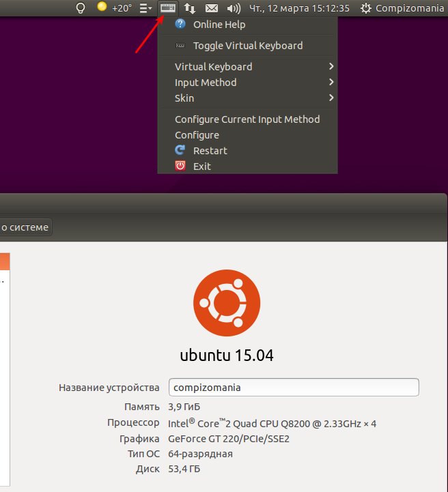Click the lightbulb indicator in top panel
The image size is (448, 492).
81,8
